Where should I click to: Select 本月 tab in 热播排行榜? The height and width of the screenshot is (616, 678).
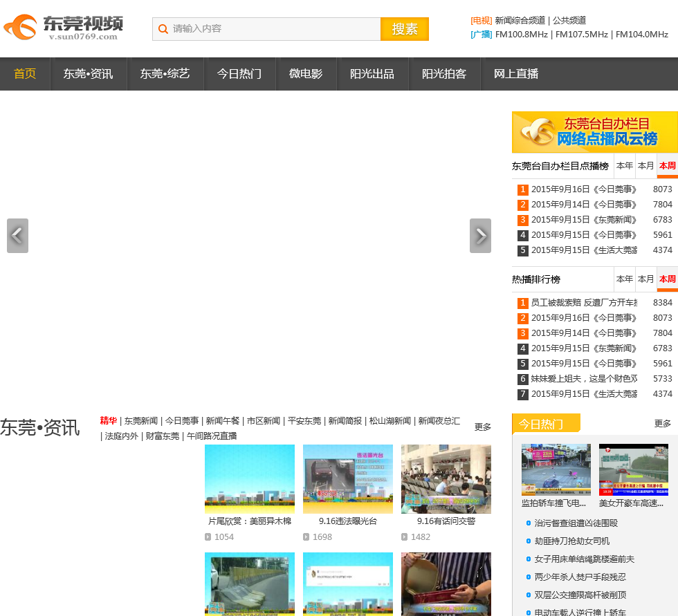click(x=646, y=279)
